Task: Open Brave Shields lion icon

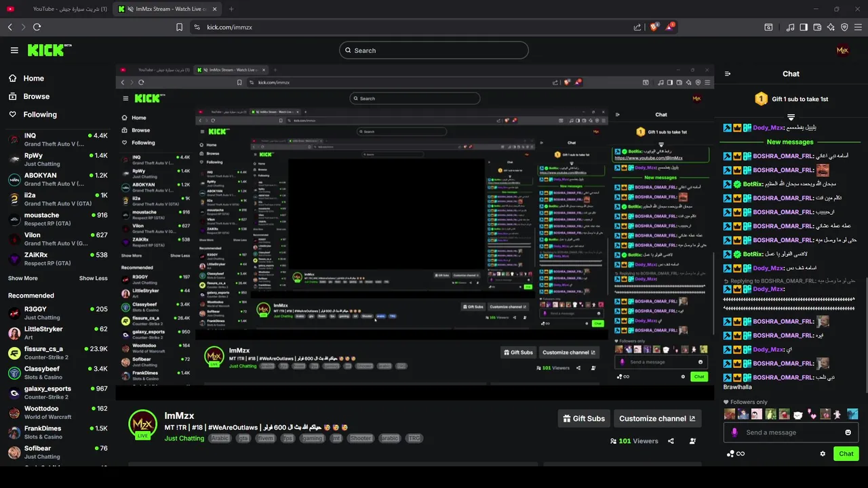Action: [654, 27]
